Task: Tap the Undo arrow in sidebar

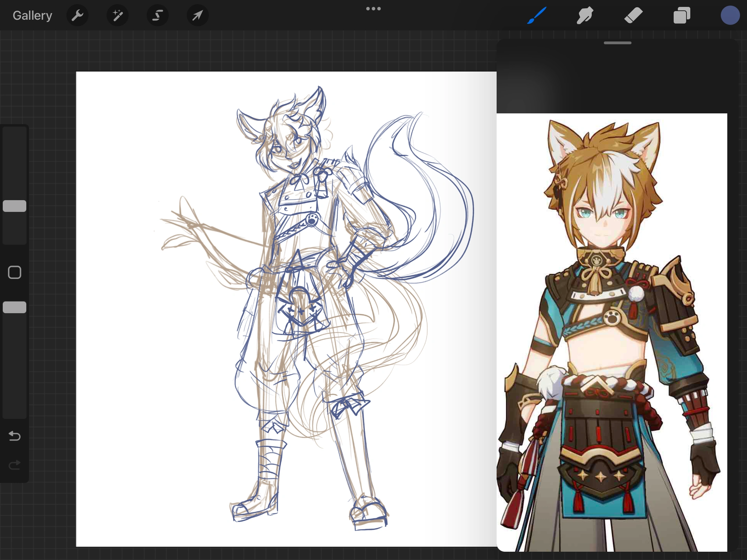Action: tap(15, 436)
